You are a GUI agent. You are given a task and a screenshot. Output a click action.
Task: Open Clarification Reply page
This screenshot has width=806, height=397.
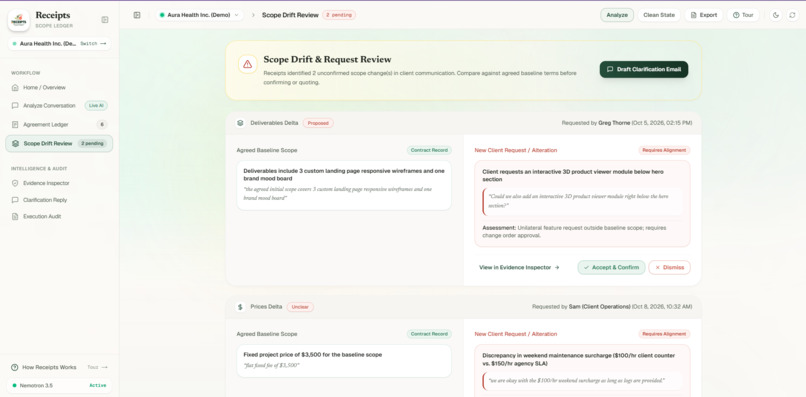[x=59, y=200]
